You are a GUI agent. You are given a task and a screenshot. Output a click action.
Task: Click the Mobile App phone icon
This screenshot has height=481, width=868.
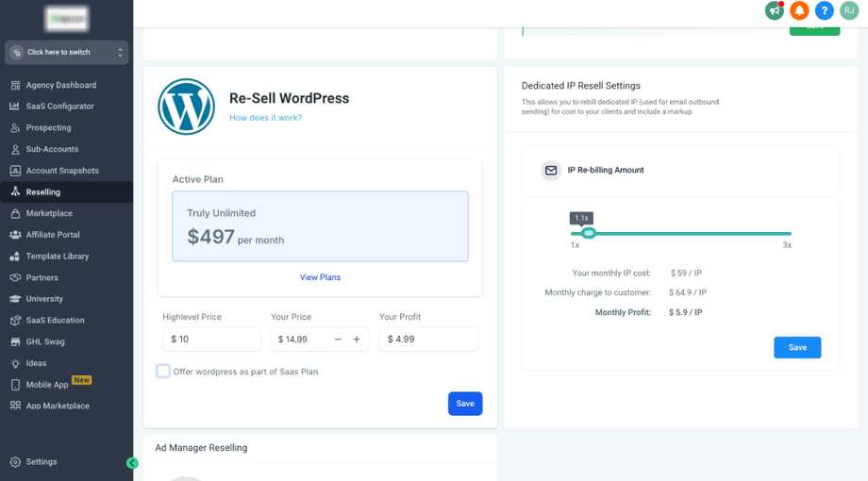pos(15,385)
